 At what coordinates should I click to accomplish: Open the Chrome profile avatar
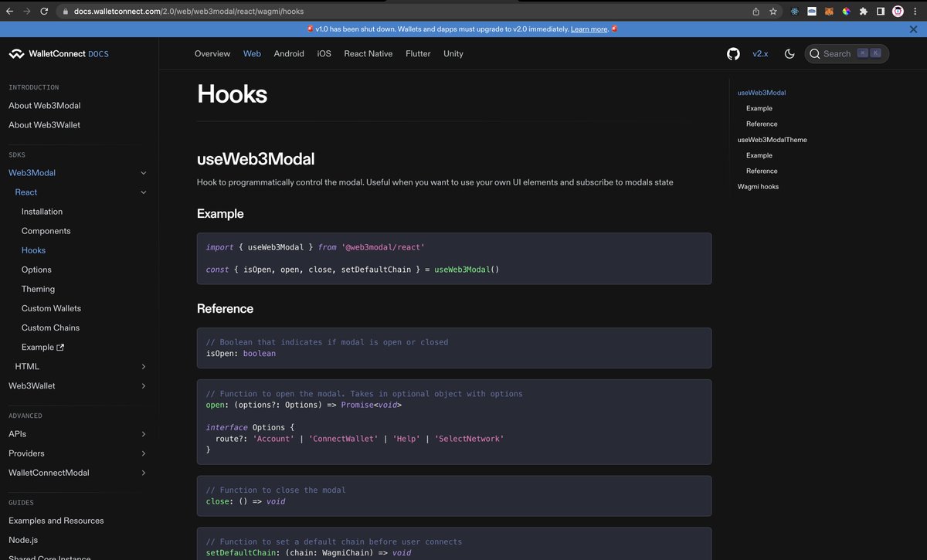click(x=898, y=12)
